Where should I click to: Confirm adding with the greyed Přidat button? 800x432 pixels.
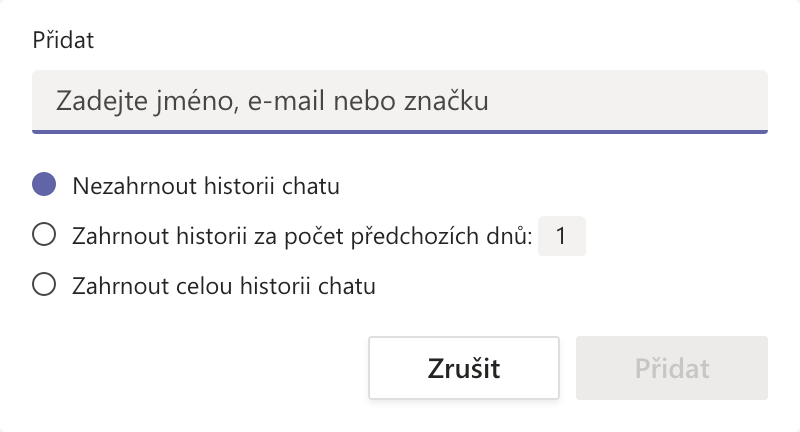point(671,368)
